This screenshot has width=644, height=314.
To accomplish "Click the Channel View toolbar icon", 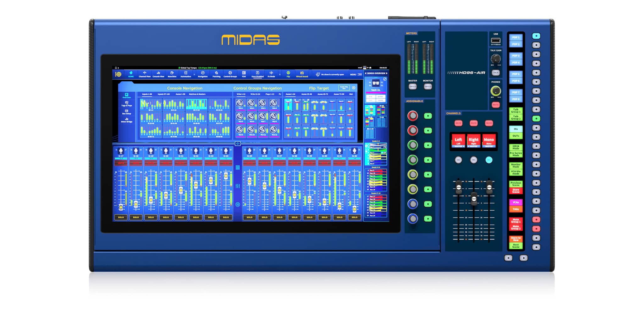I will tap(145, 74).
